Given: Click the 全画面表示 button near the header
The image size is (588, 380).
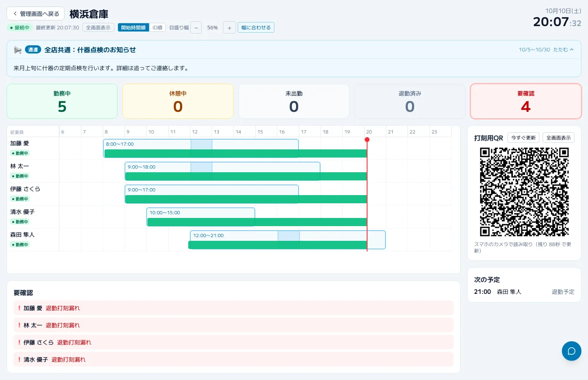Looking at the screenshot, I should coord(98,28).
